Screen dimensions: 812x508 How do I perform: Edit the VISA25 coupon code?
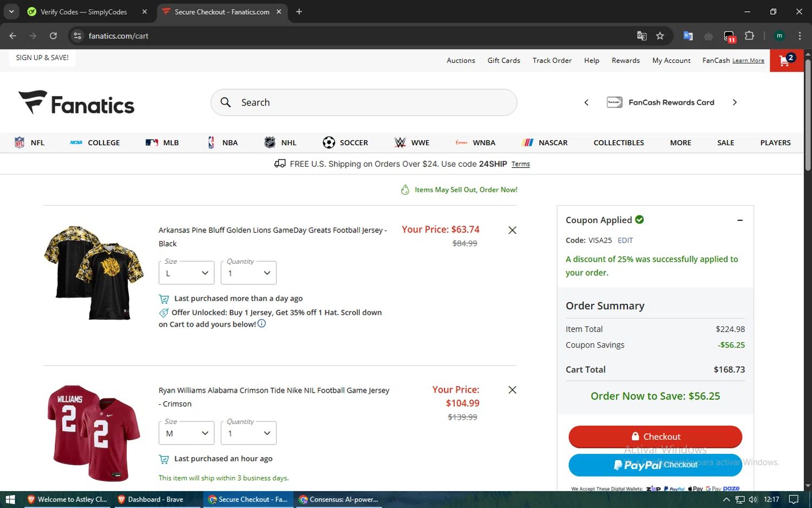(625, 240)
